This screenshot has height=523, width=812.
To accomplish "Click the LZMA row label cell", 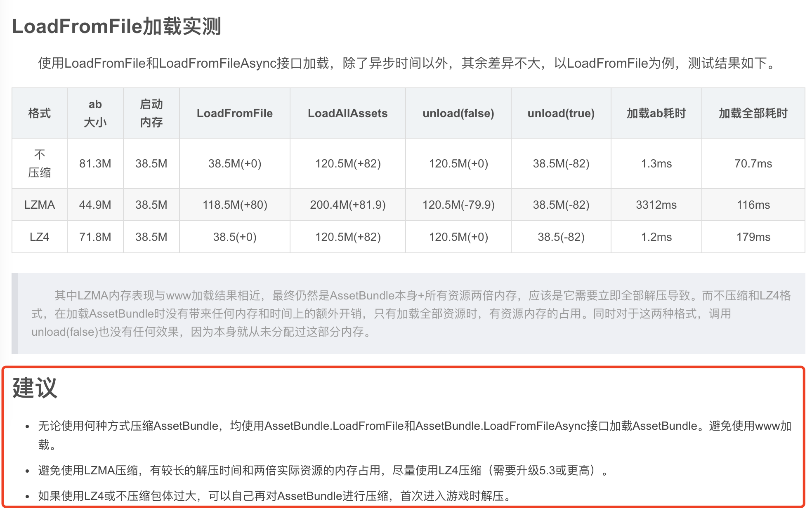I will pyautogui.click(x=39, y=205).
